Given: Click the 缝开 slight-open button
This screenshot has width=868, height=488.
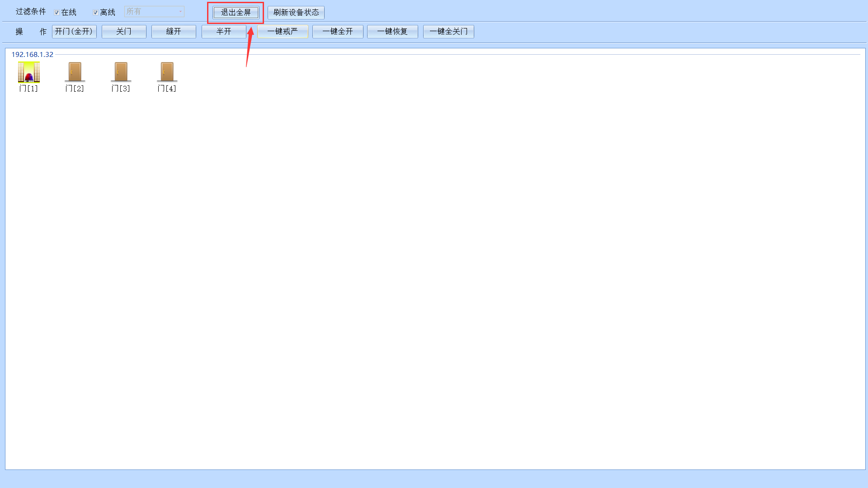Looking at the screenshot, I should (x=174, y=32).
